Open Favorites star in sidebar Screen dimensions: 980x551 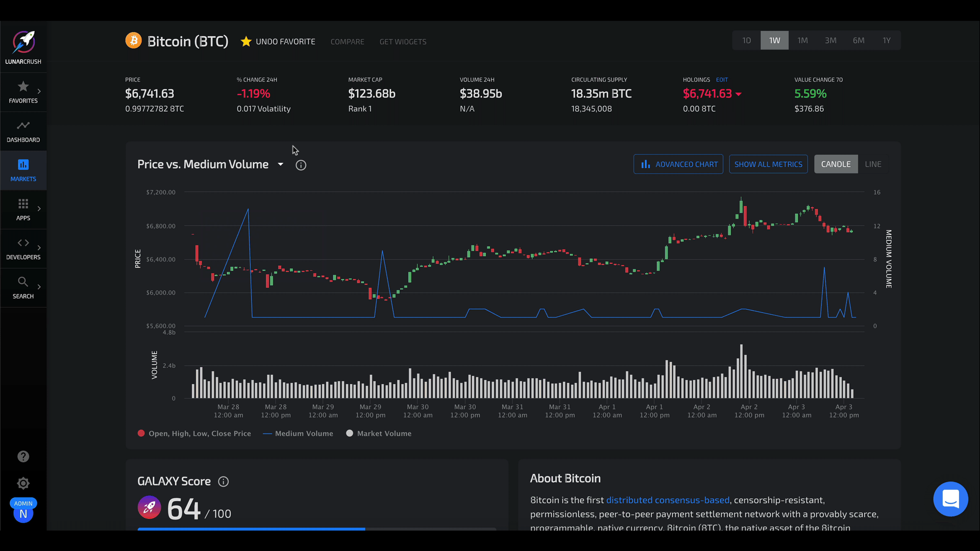[23, 86]
